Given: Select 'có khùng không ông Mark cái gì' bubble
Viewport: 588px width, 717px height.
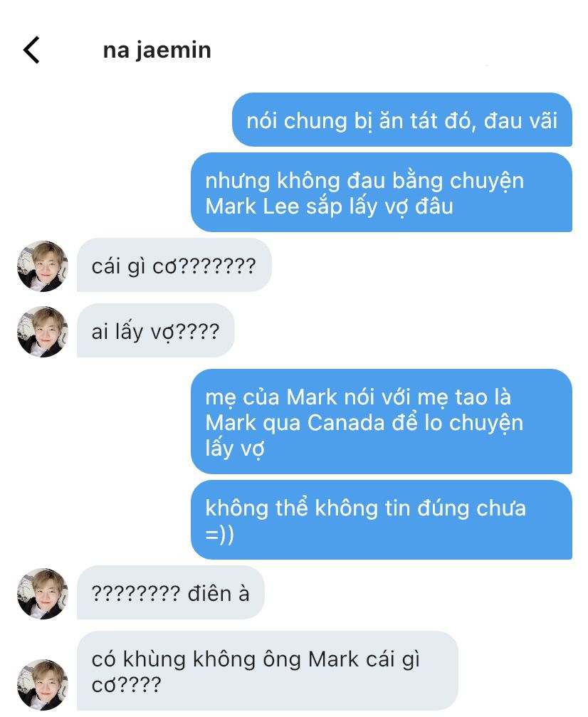Looking at the screenshot, I should point(268,671).
